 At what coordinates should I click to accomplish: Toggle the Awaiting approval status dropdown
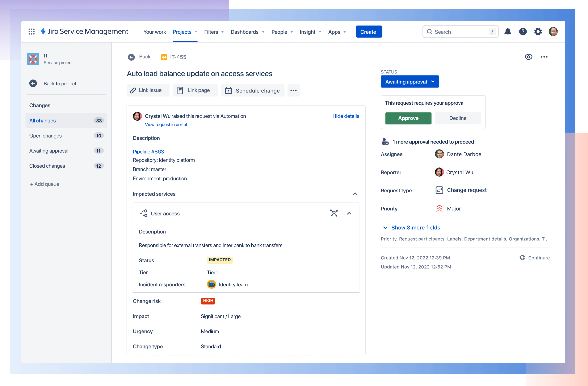tap(409, 81)
